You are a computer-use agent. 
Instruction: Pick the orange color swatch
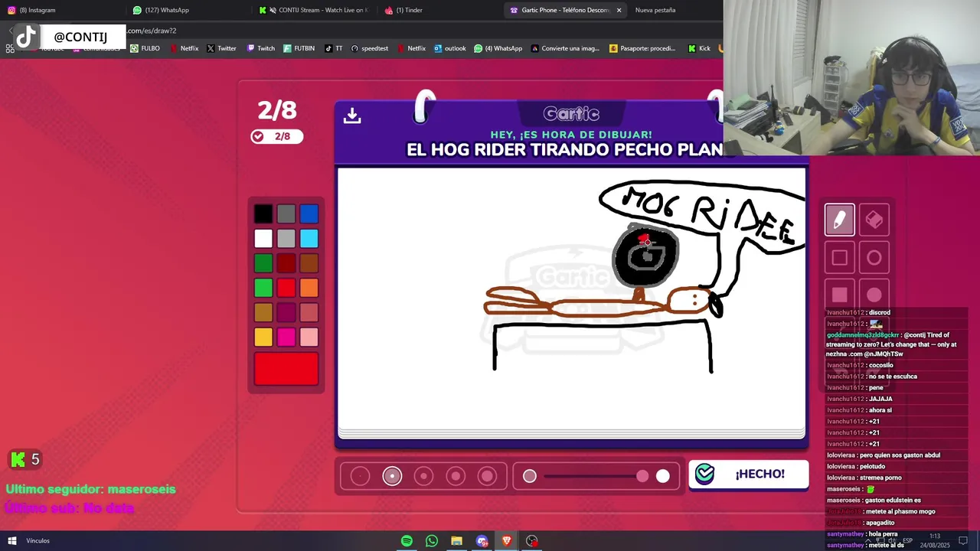pyautogui.click(x=309, y=288)
